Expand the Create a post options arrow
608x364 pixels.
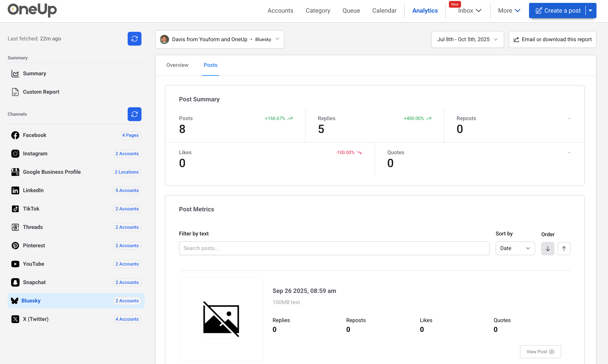click(x=590, y=10)
